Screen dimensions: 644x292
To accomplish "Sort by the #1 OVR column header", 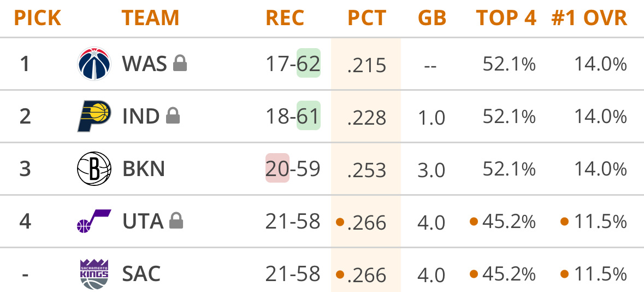I will [589, 19].
